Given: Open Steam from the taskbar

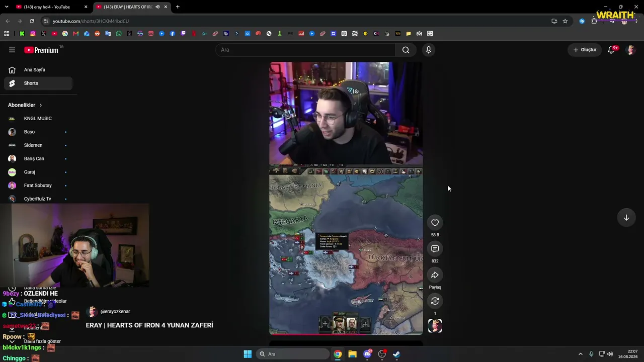Looking at the screenshot, I should click(396, 354).
